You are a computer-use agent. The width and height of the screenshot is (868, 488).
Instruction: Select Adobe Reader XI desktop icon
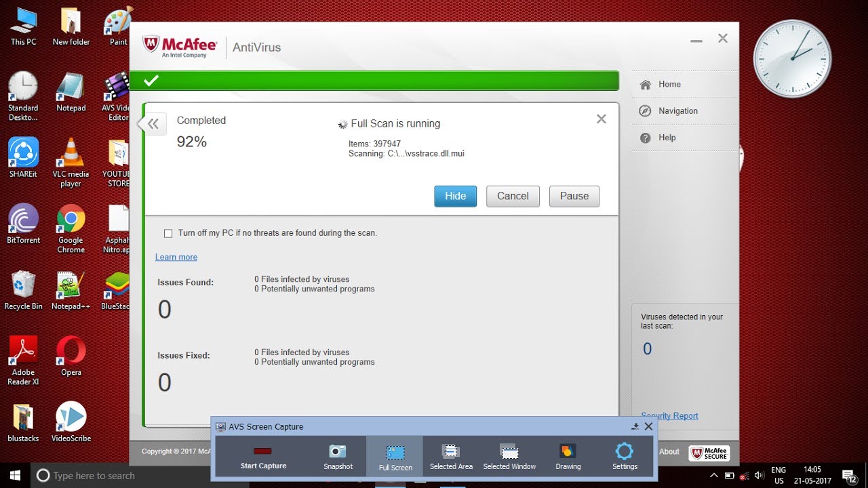click(23, 361)
